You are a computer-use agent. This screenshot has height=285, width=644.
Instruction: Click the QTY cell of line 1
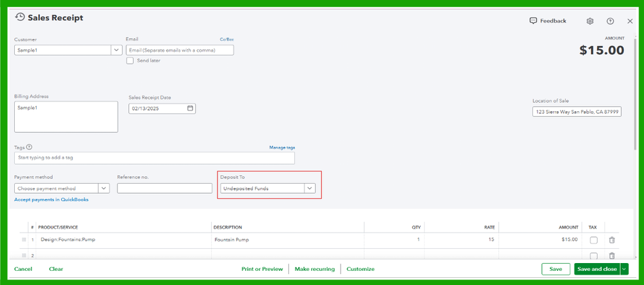coord(394,239)
